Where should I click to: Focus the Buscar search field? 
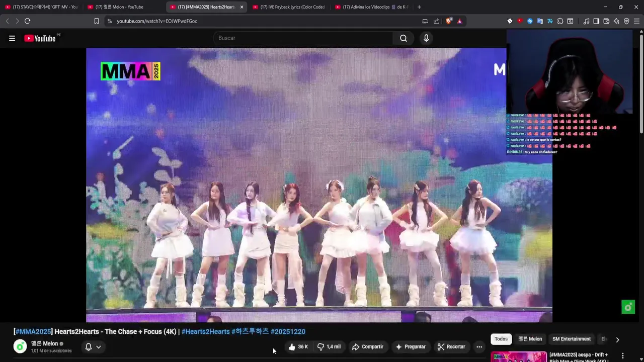pyautogui.click(x=303, y=38)
